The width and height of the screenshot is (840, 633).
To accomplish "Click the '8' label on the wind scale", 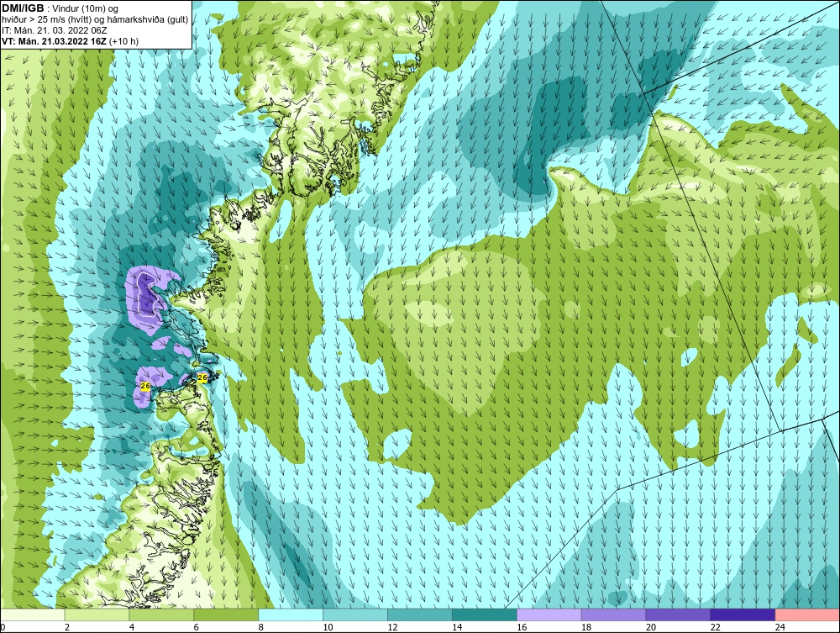I will point(261,627).
